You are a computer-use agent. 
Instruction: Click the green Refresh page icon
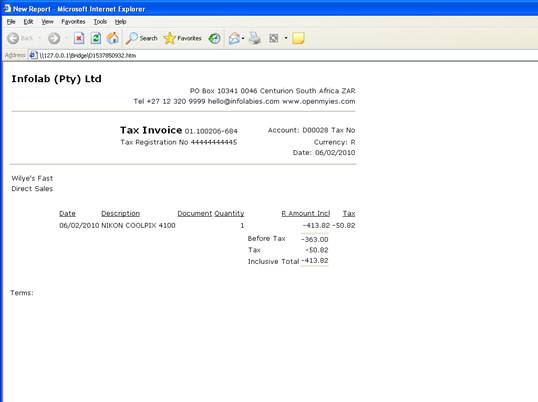click(x=96, y=38)
